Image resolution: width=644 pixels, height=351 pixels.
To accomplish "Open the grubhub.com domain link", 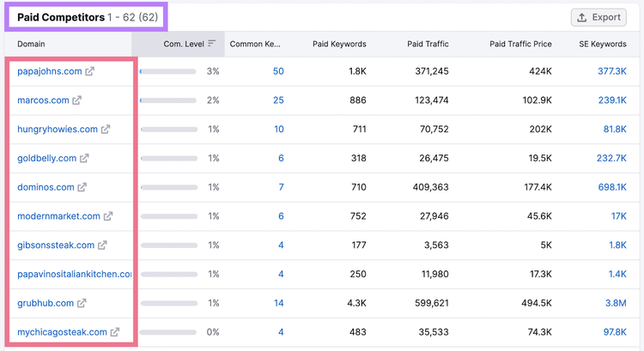I will [46, 303].
